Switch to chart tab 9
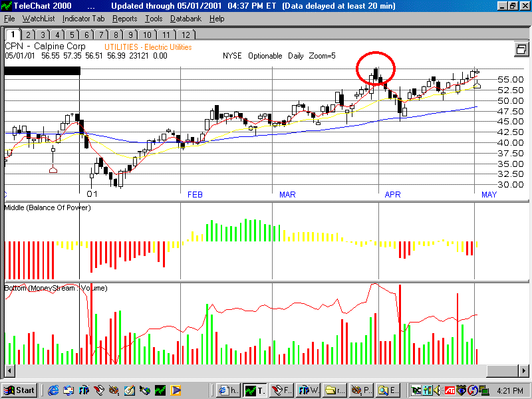 (130, 35)
